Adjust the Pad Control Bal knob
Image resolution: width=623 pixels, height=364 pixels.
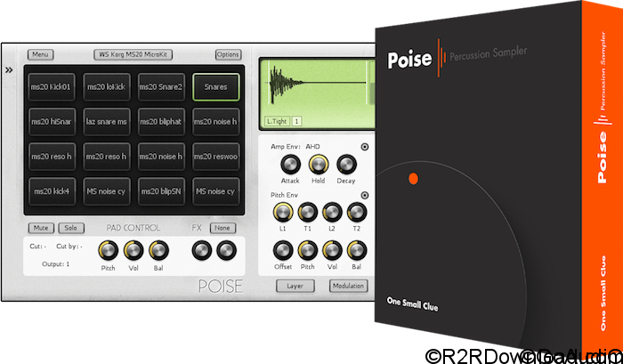[159, 250]
